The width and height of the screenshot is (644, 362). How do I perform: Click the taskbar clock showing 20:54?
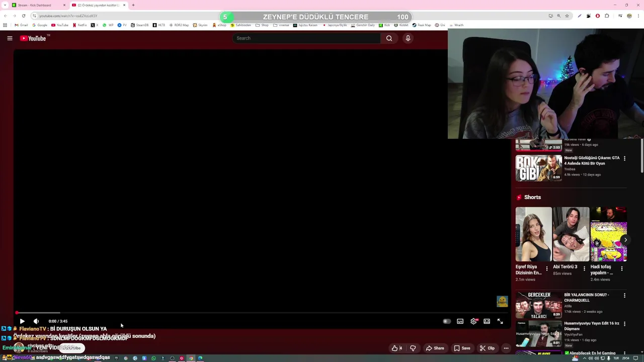tap(626, 358)
